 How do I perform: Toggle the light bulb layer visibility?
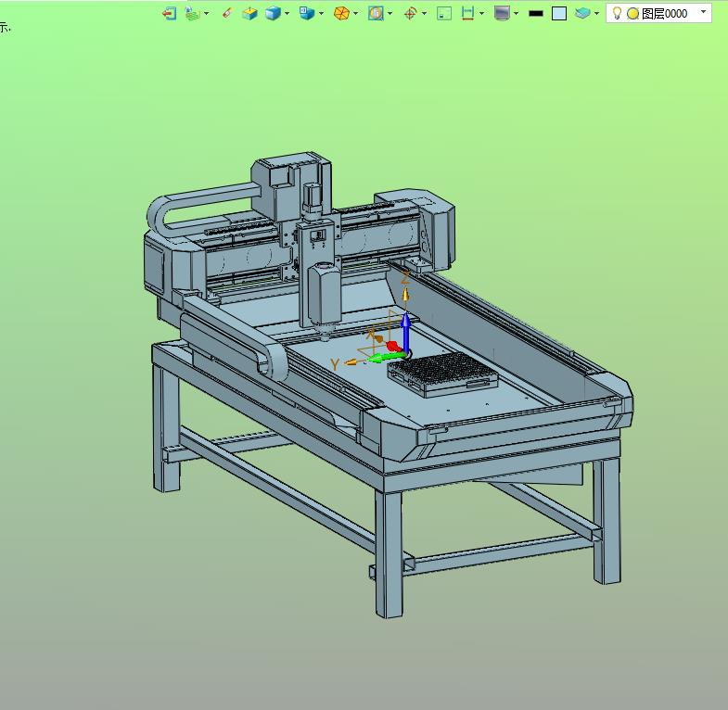pos(617,13)
